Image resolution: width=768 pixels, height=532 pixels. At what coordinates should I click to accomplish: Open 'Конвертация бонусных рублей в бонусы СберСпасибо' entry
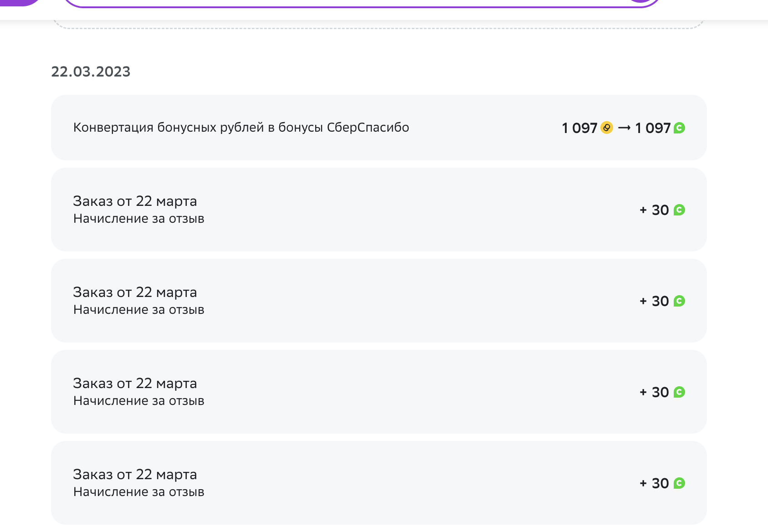click(x=379, y=128)
